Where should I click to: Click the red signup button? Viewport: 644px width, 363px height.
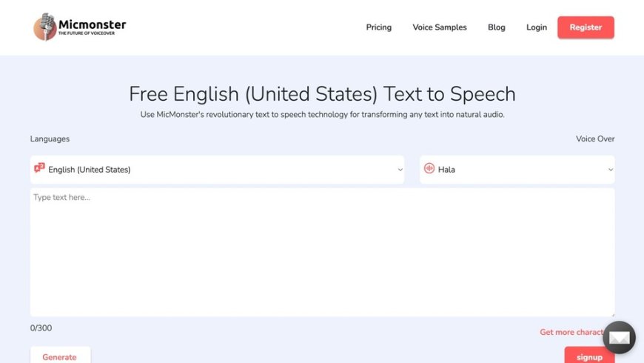coord(589,355)
